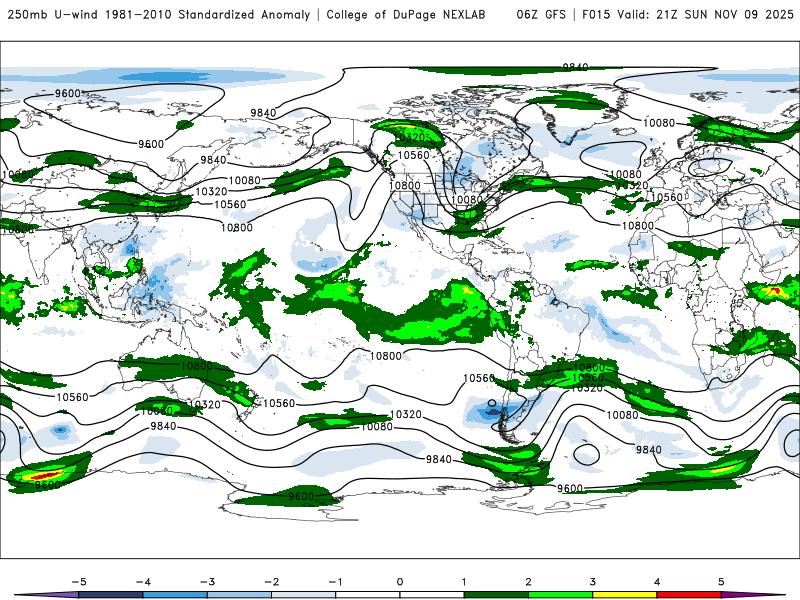
Task: Click the "3" colorbar tick label
Action: [x=593, y=582]
